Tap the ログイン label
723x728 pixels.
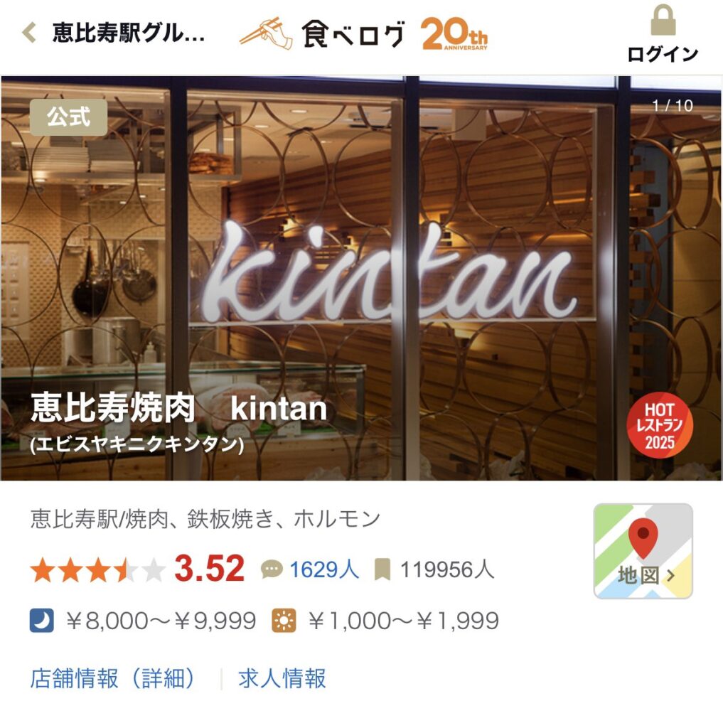point(663,54)
